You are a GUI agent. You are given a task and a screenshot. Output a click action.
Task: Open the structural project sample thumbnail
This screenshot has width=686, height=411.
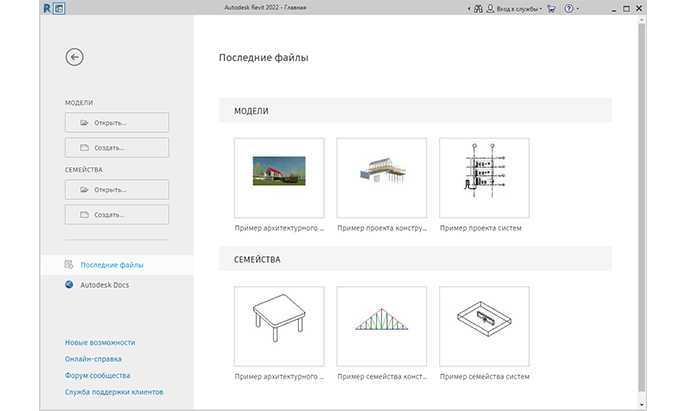coord(382,178)
